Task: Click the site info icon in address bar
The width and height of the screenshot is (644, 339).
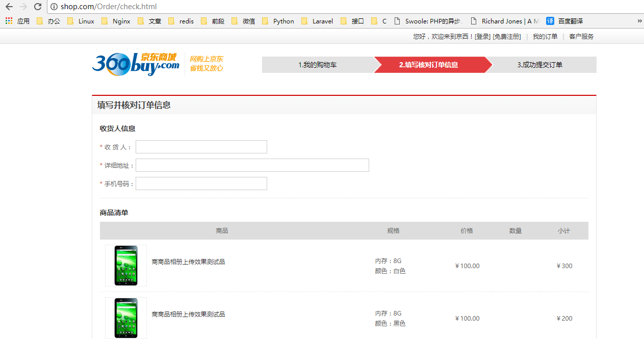Action: click(54, 7)
